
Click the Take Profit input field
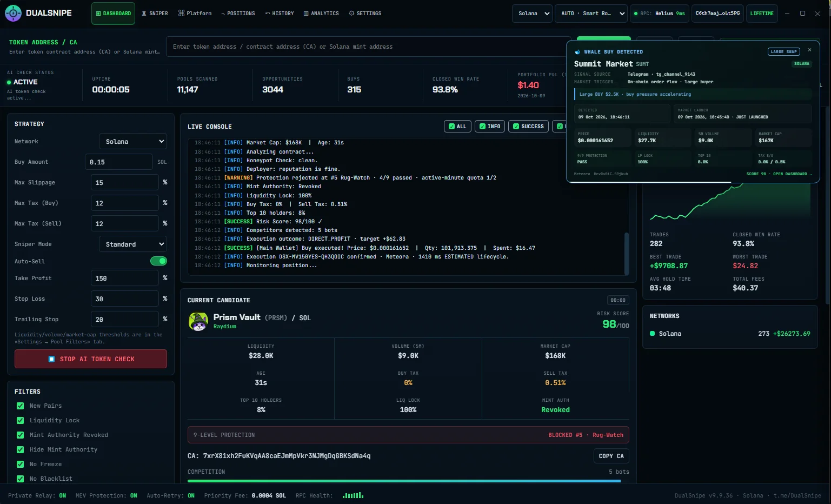(125, 278)
